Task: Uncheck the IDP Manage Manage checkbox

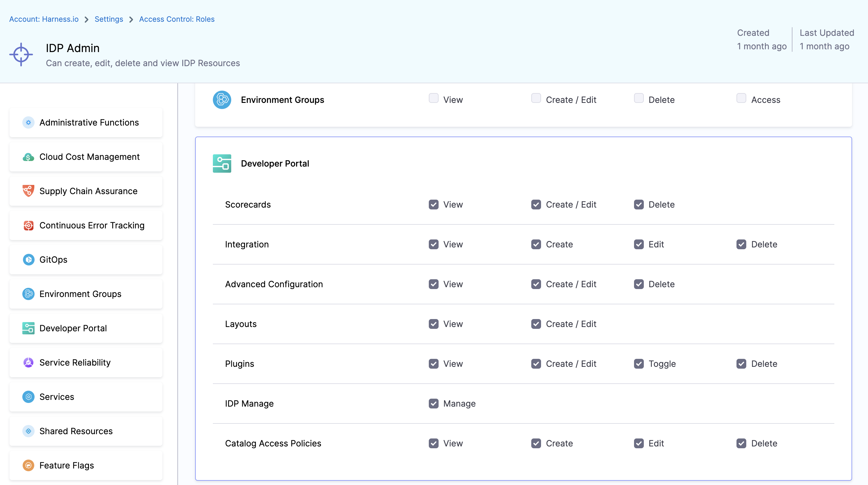Action: point(433,404)
